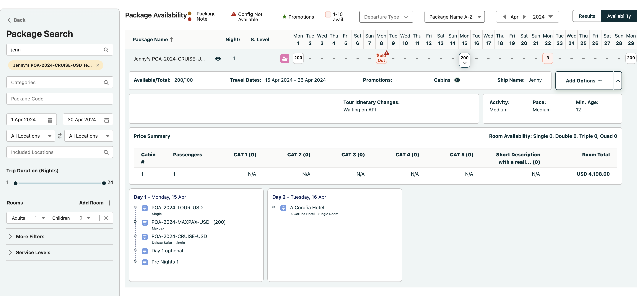Click the cruise ship icon in Jenny's row
Viewport: 644px width, 296px height.
tap(285, 58)
